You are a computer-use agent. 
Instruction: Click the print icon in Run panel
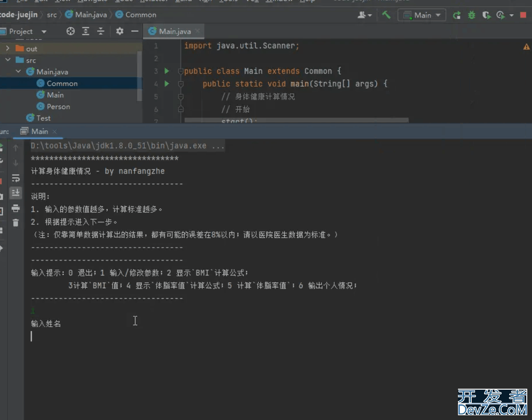[x=16, y=208]
